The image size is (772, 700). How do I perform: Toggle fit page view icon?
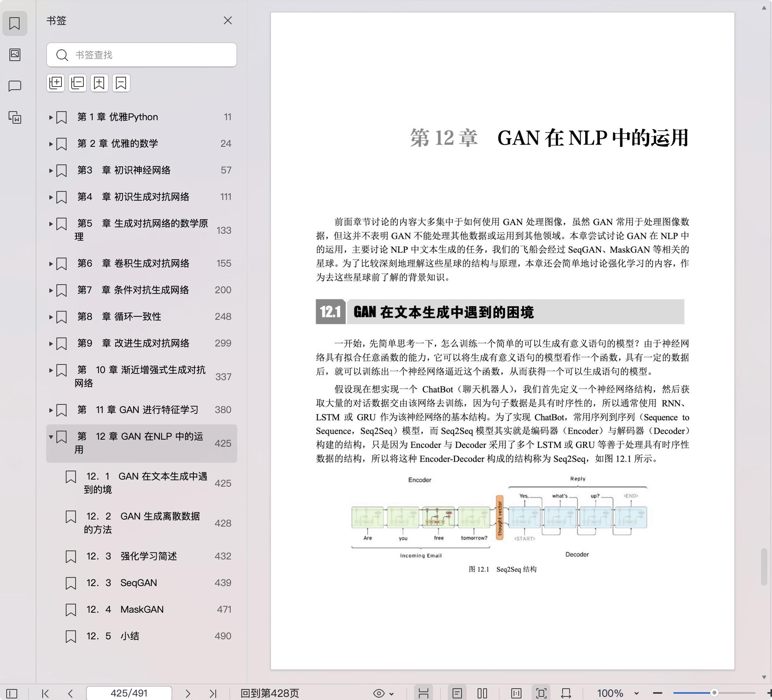click(541, 693)
